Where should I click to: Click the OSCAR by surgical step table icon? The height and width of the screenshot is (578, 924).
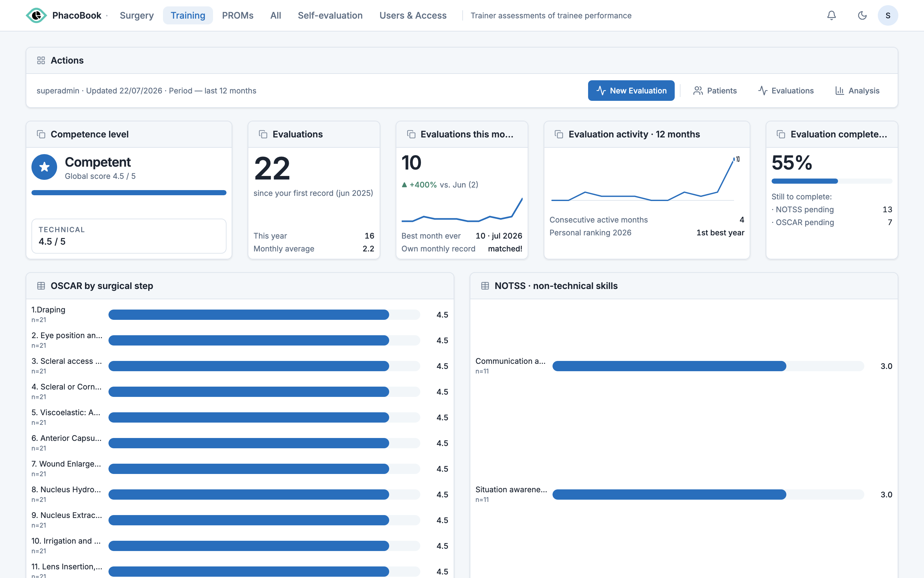[x=41, y=285]
